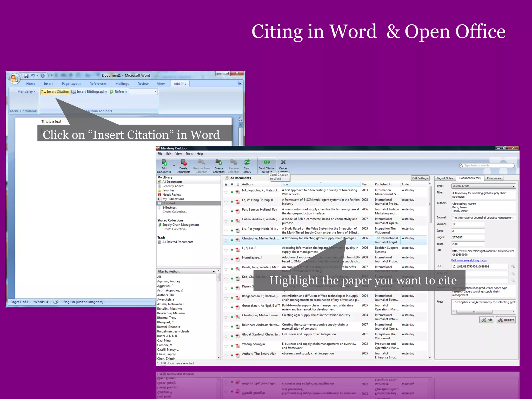Toggle read dot for Reichhart paper
Image resolution: width=532 pixels, height=399 pixels.
pos(232,327)
